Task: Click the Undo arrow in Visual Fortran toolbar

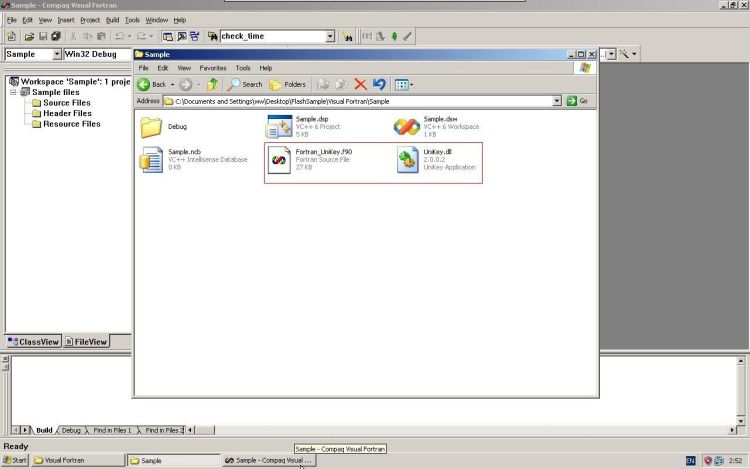Action: tap(120, 36)
